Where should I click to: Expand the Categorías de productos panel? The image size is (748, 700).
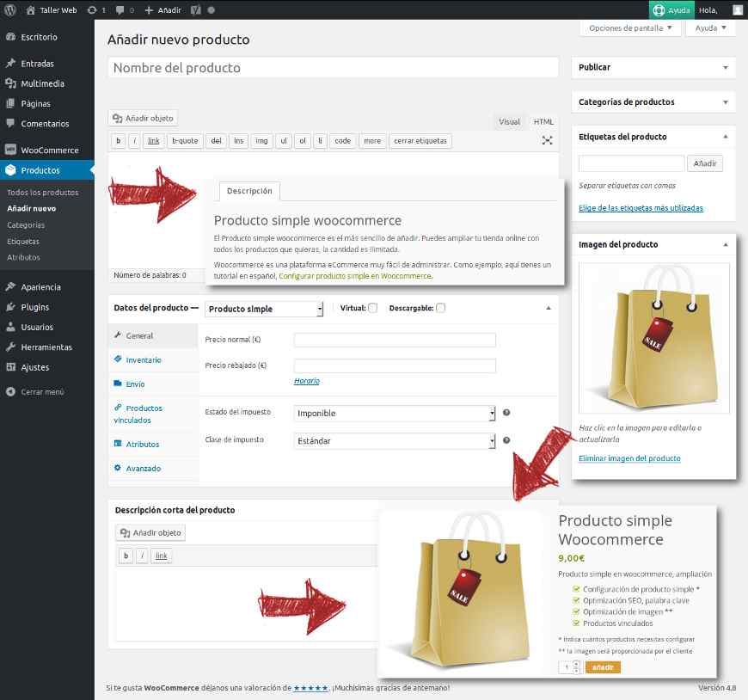pos(726,102)
